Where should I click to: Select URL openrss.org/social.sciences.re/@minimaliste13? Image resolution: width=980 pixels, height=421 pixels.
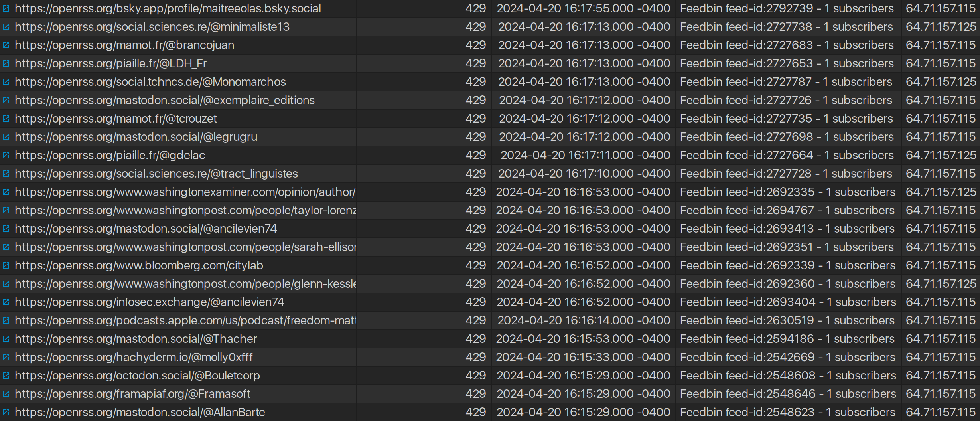(152, 27)
